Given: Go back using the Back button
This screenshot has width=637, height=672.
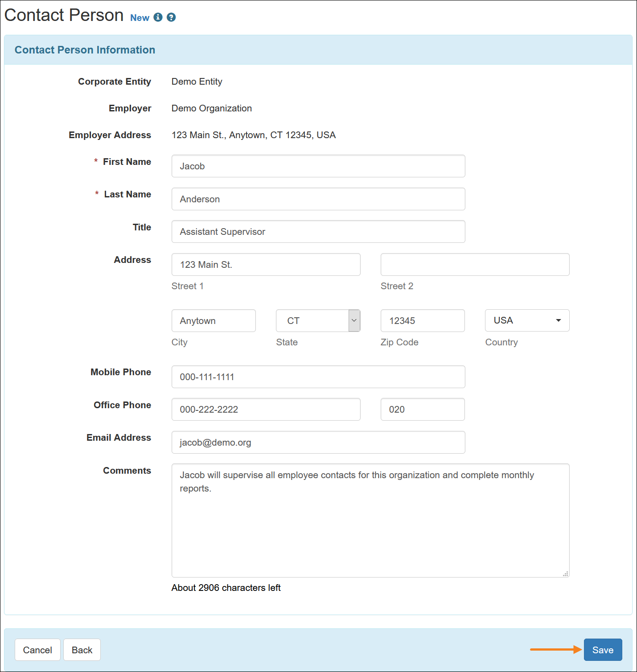Looking at the screenshot, I should 82,650.
